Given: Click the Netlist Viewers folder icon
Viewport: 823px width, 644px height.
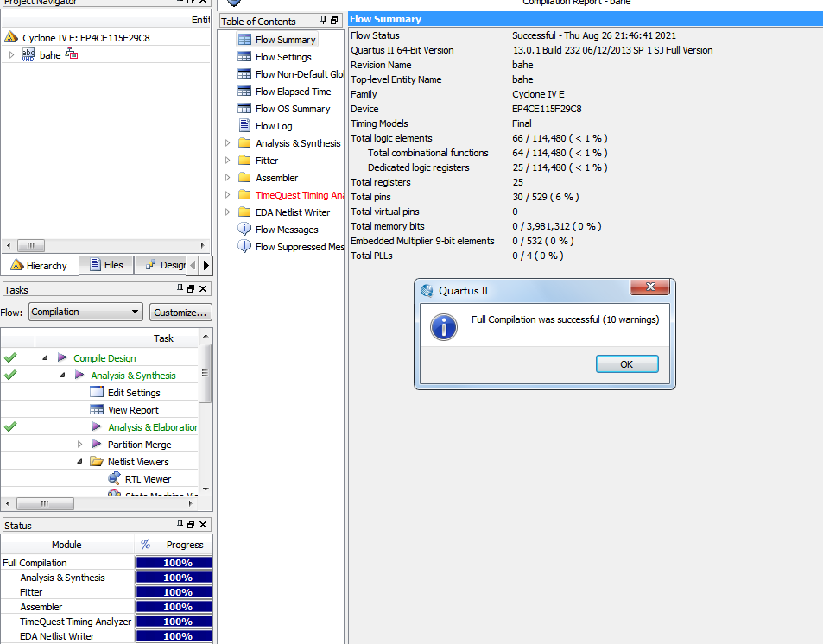Looking at the screenshot, I should point(97,461).
